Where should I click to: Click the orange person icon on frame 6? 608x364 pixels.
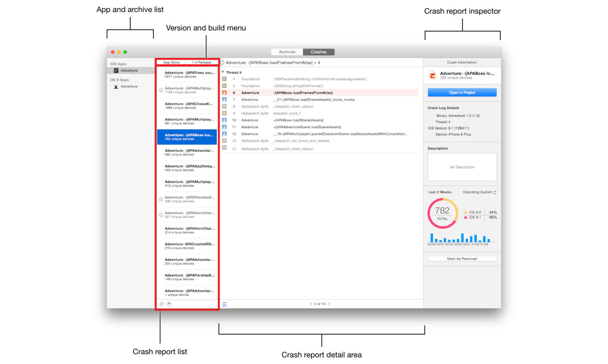224,92
